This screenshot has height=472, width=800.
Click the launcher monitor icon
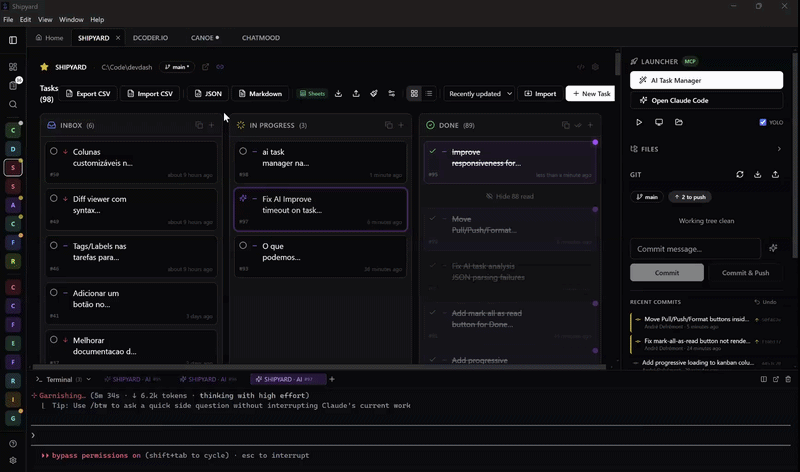coord(659,122)
